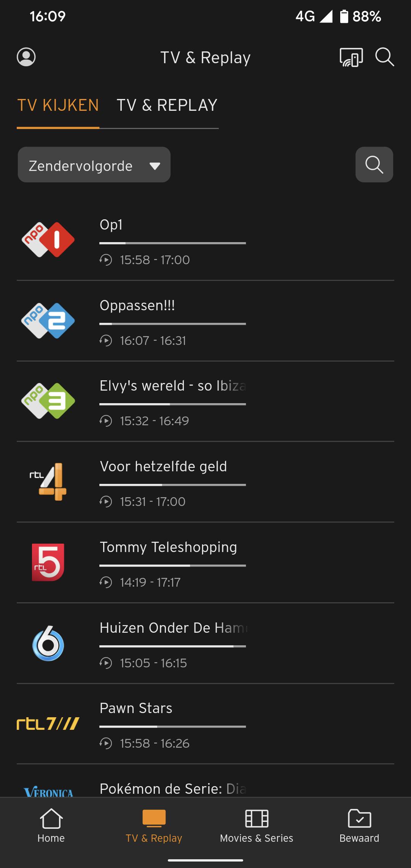Switch to the TV & REPLAY tab

(167, 105)
